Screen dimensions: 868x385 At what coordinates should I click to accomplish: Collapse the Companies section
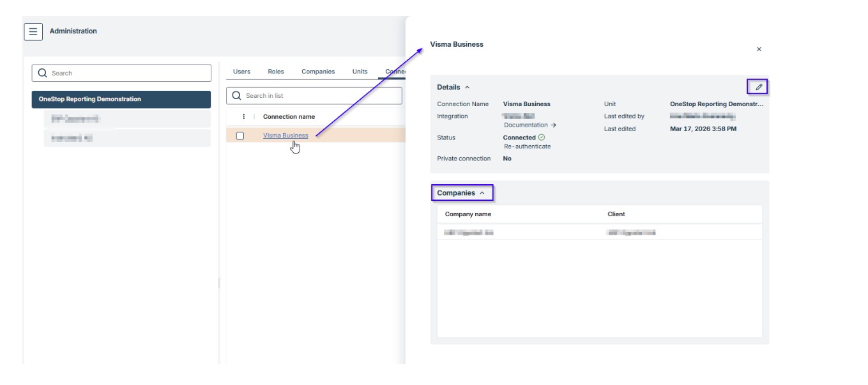482,193
